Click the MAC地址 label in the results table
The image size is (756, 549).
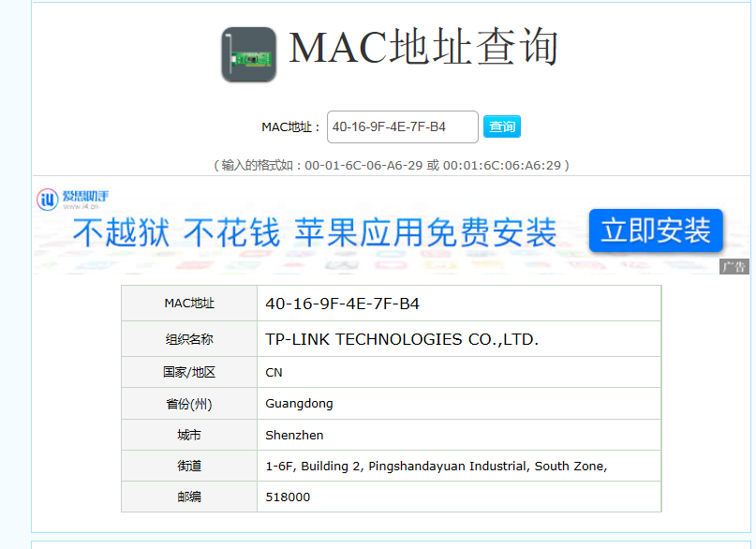click(x=189, y=304)
